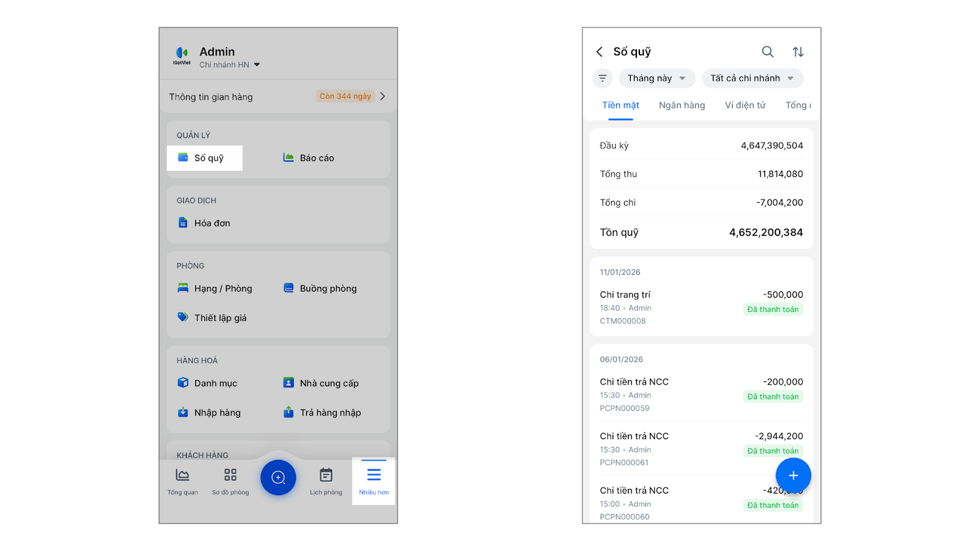
Task: Click the Tổng chi row
Action: (701, 203)
